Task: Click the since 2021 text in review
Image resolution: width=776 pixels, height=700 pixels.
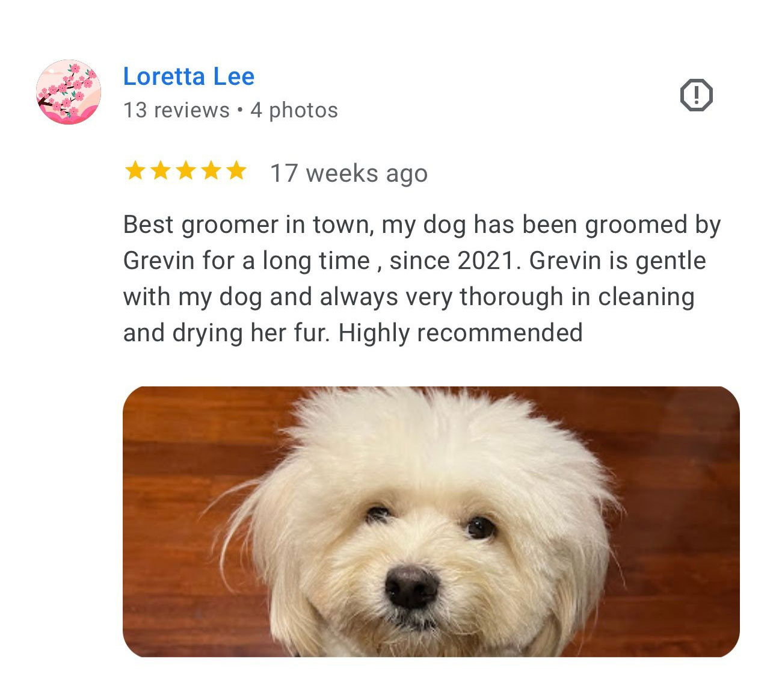Action: point(453,261)
